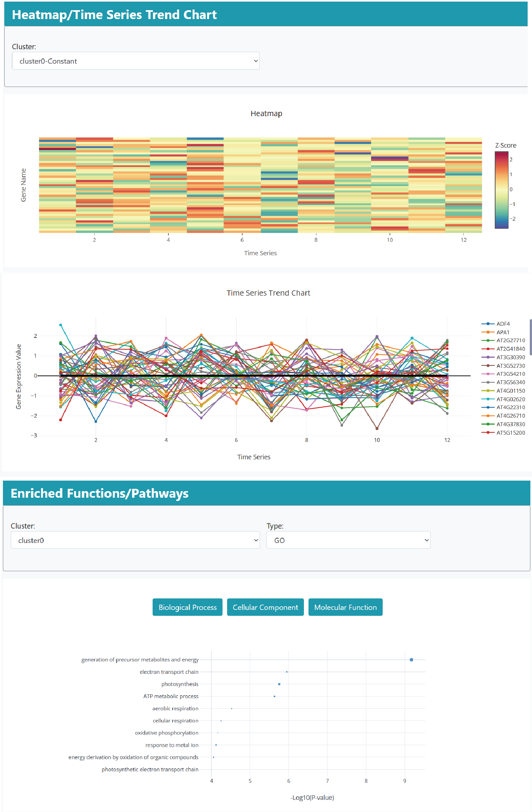Toggle AT2G27710 legend entry
Screen dimensions: 532x812
(x=510, y=341)
